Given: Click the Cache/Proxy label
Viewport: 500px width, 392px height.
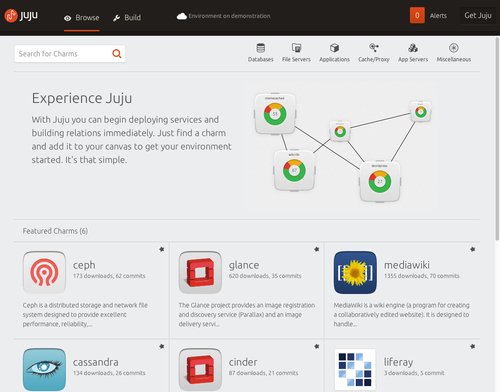Looking at the screenshot, I should 374,59.
